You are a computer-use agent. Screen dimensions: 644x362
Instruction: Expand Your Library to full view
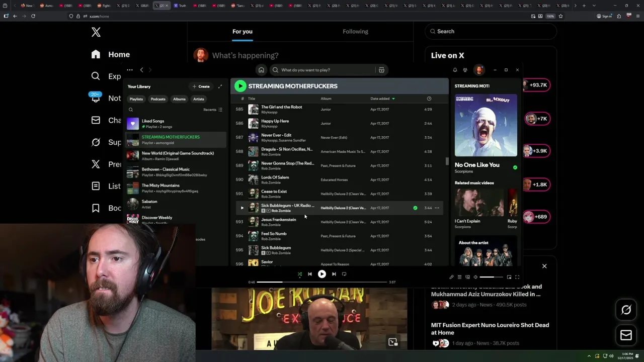tap(220, 86)
